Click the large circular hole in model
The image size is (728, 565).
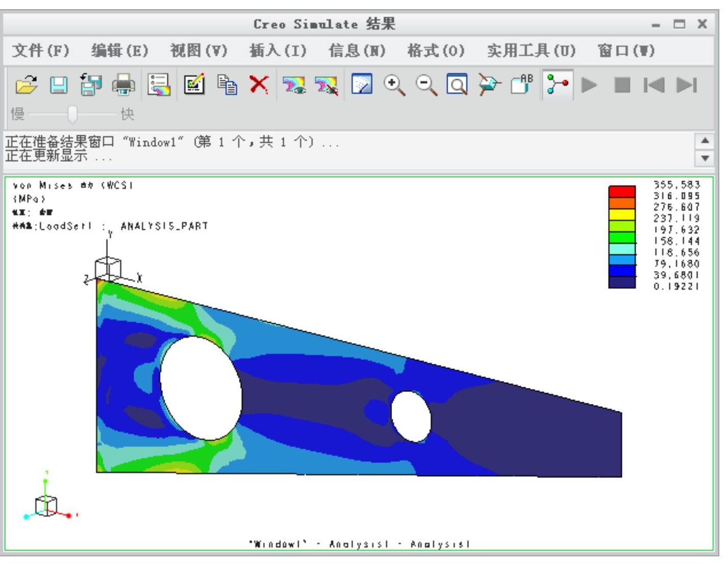tap(201, 388)
